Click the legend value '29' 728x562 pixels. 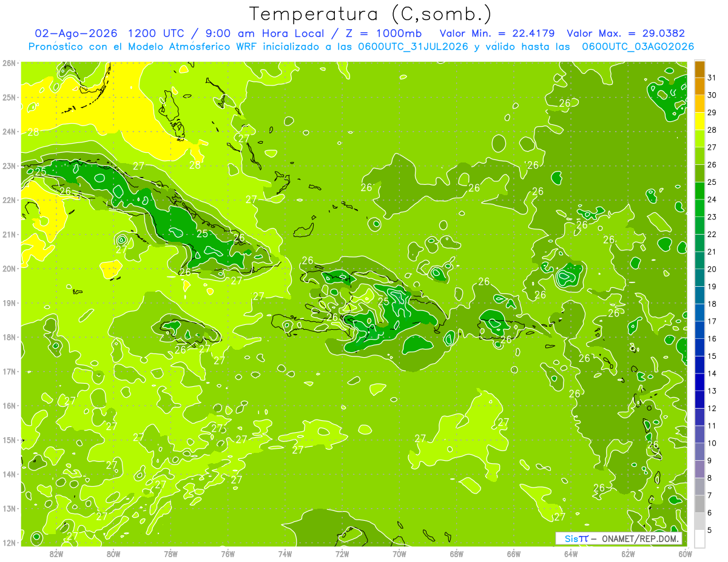tap(712, 113)
